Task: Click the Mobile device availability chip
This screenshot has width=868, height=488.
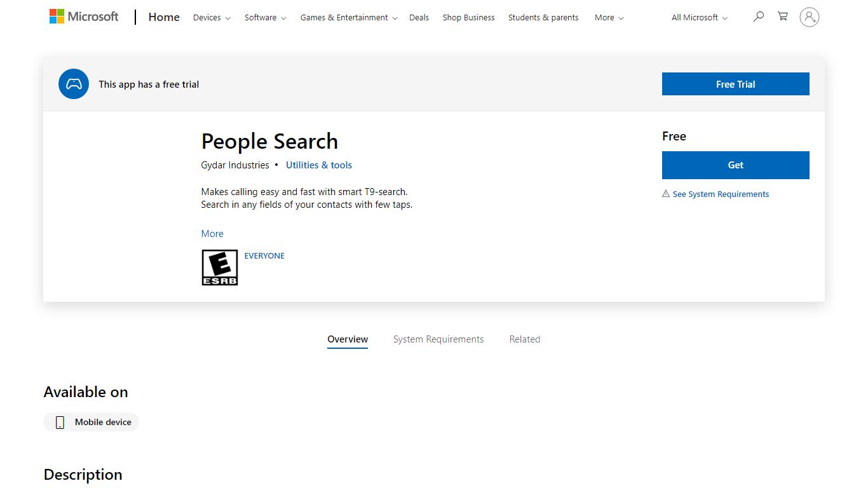Action: 91,422
